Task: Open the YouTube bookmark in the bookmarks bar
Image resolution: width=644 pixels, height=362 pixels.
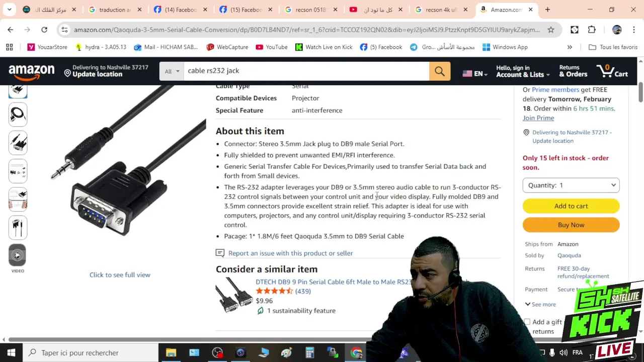Action: (271, 47)
